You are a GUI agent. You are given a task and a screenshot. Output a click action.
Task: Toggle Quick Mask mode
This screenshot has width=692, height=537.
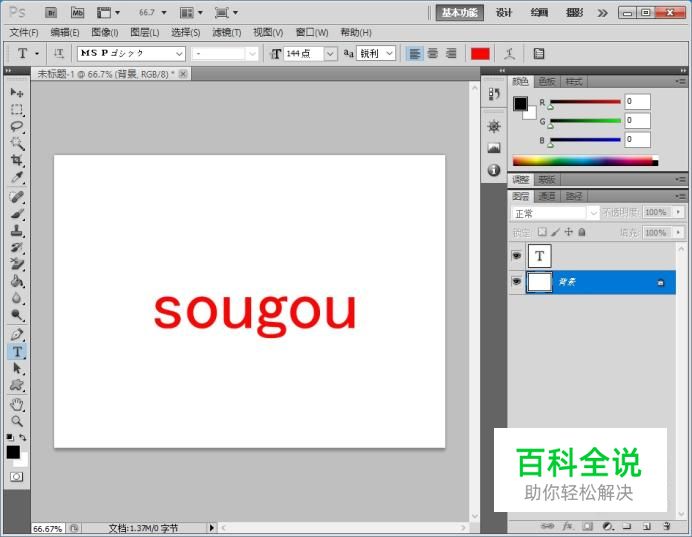(x=17, y=477)
